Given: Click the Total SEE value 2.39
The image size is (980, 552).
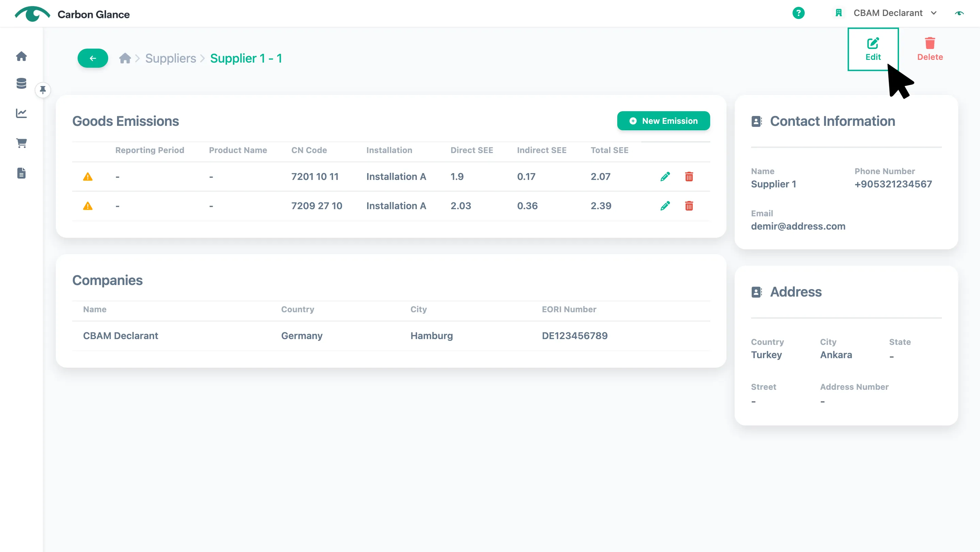Looking at the screenshot, I should pos(601,206).
